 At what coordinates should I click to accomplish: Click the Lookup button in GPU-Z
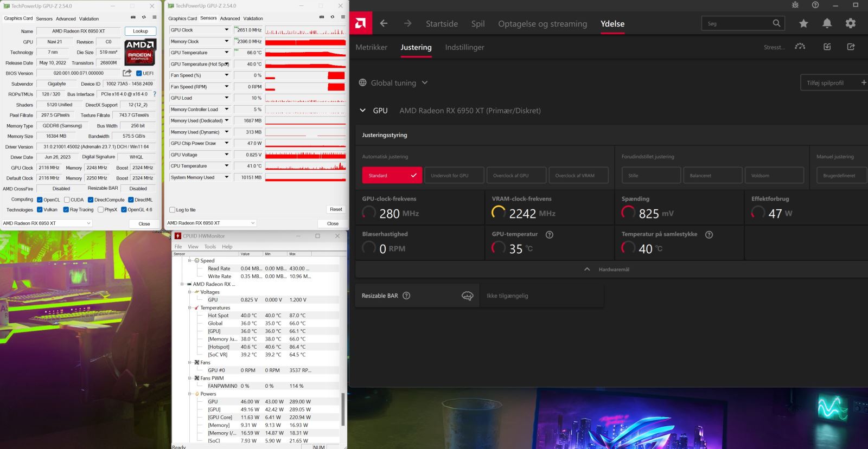coord(141,31)
